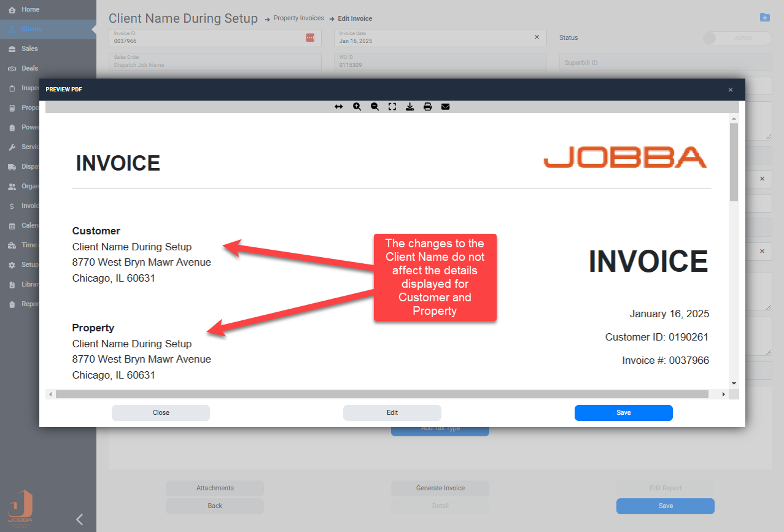Click the fit-width icon in PDF toolbar
This screenshot has height=532, width=784.
[x=338, y=107]
